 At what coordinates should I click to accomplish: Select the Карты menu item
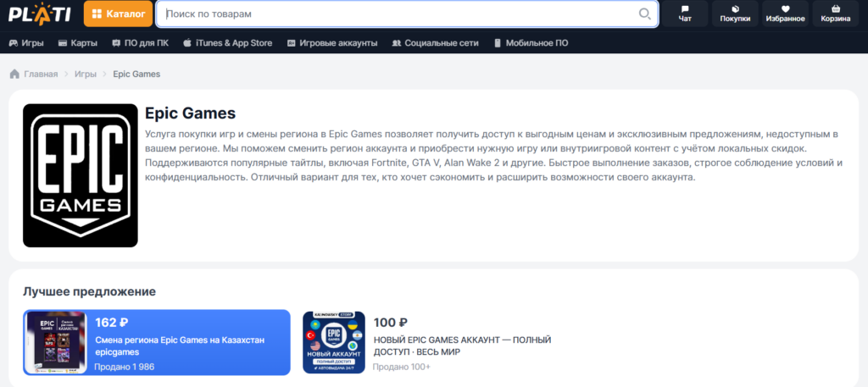(x=77, y=42)
